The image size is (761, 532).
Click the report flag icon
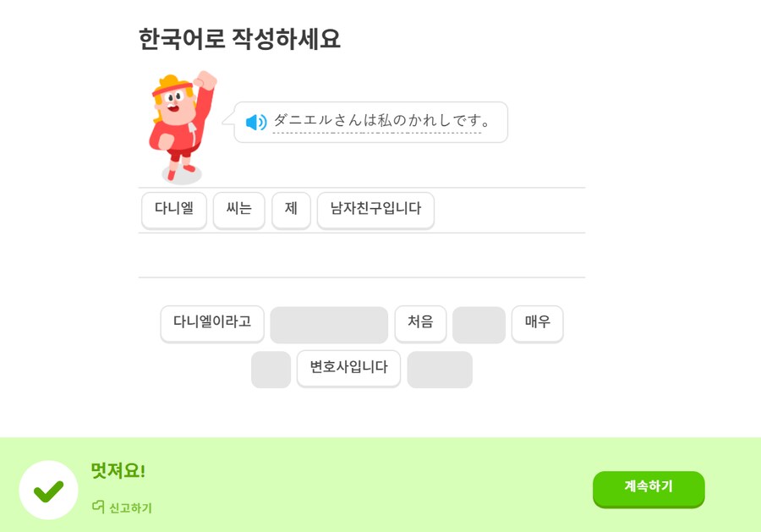tap(98, 507)
